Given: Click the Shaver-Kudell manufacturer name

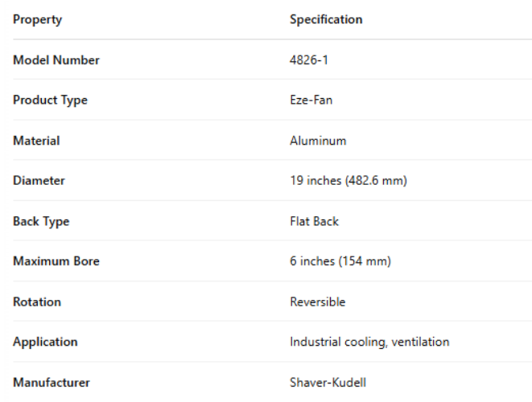Looking at the screenshot, I should [328, 383].
